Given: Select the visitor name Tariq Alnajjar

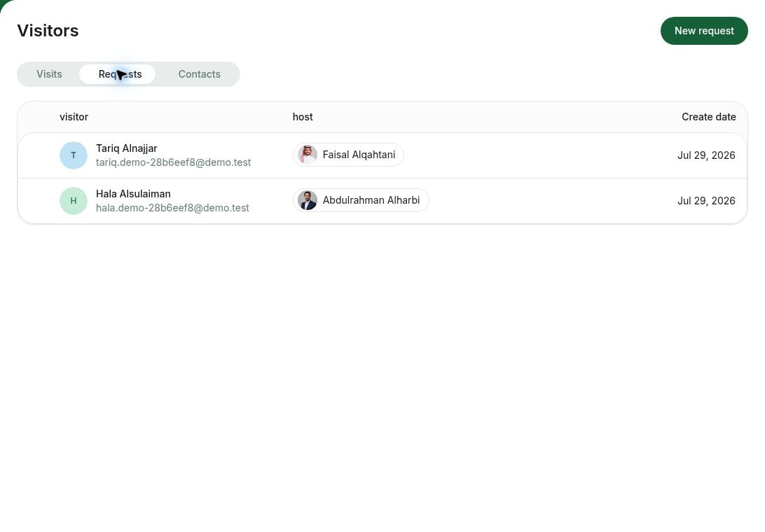Looking at the screenshot, I should [x=126, y=148].
